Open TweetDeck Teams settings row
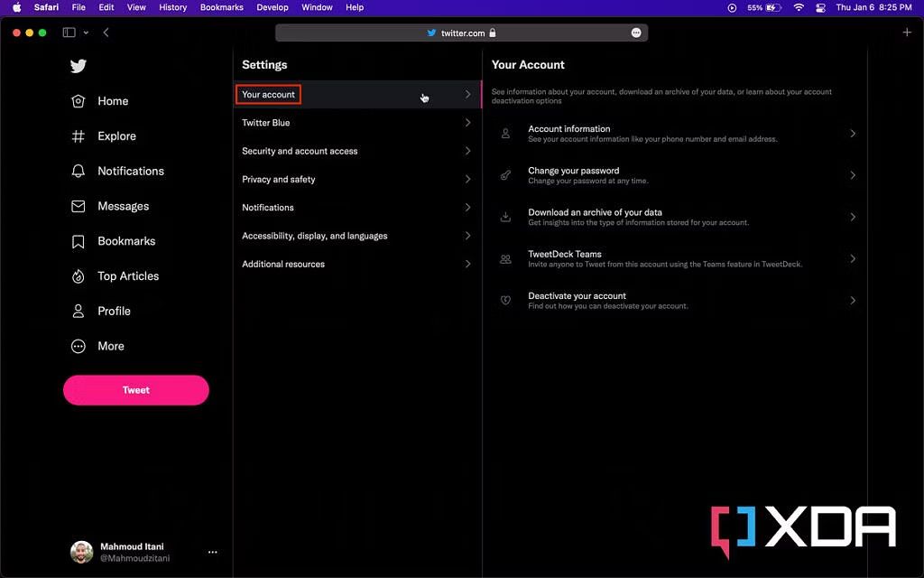924x578 pixels. pyautogui.click(x=677, y=258)
